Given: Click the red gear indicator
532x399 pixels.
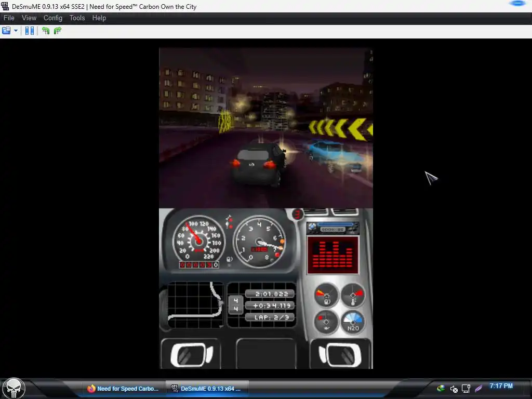Looking at the screenshot, I should point(298,215).
